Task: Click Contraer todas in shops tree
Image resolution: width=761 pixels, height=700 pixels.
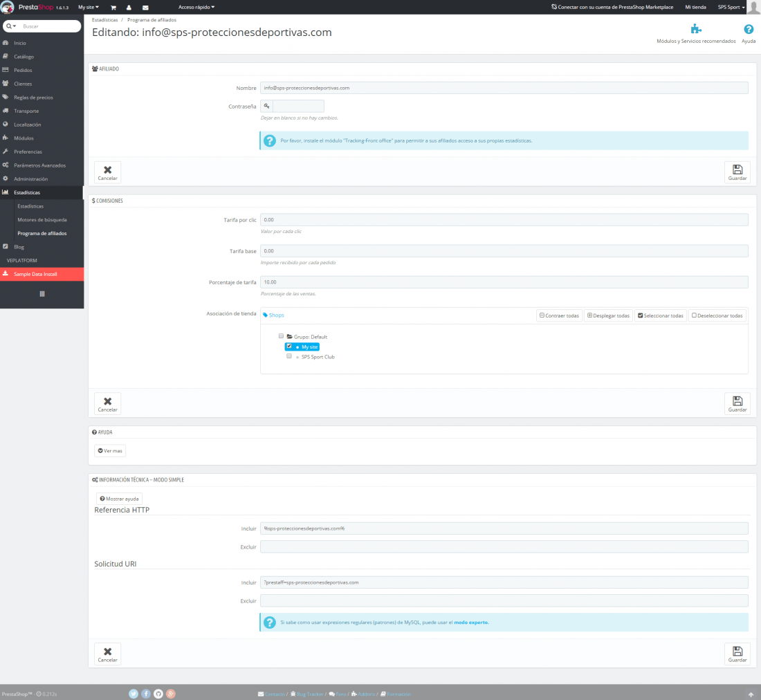Action: click(x=559, y=316)
